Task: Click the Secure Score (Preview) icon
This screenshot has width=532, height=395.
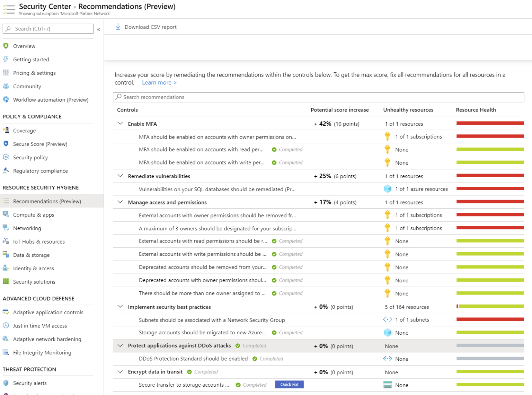Action: [x=6, y=144]
